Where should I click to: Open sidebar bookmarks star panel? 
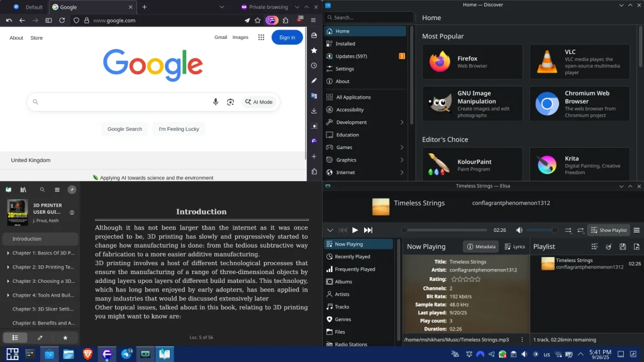click(x=314, y=50)
